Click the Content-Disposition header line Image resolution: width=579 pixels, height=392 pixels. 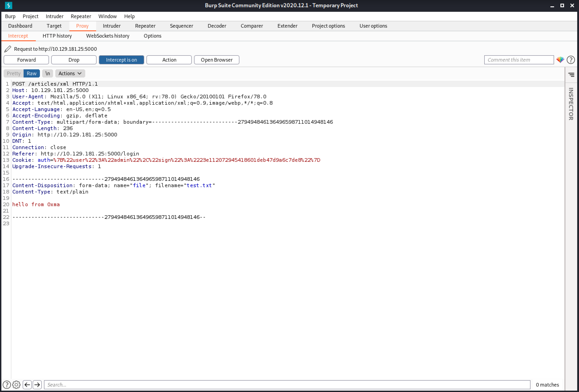pos(114,186)
